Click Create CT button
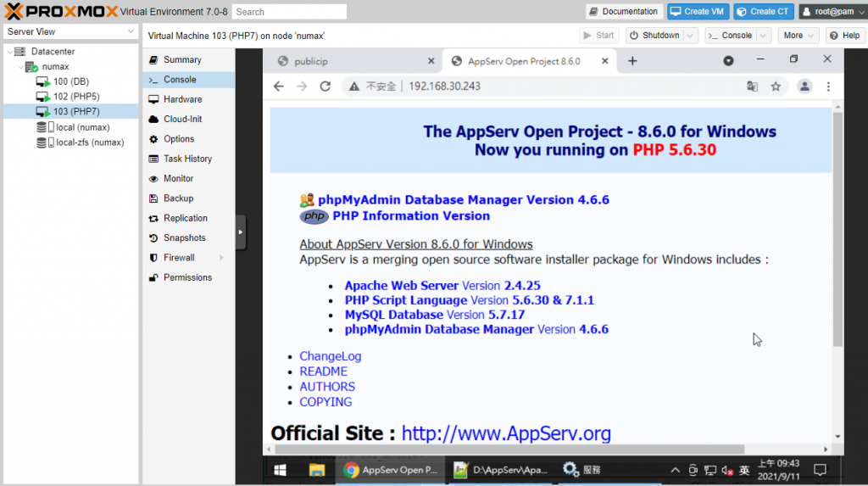The image size is (868, 486). click(x=764, y=12)
